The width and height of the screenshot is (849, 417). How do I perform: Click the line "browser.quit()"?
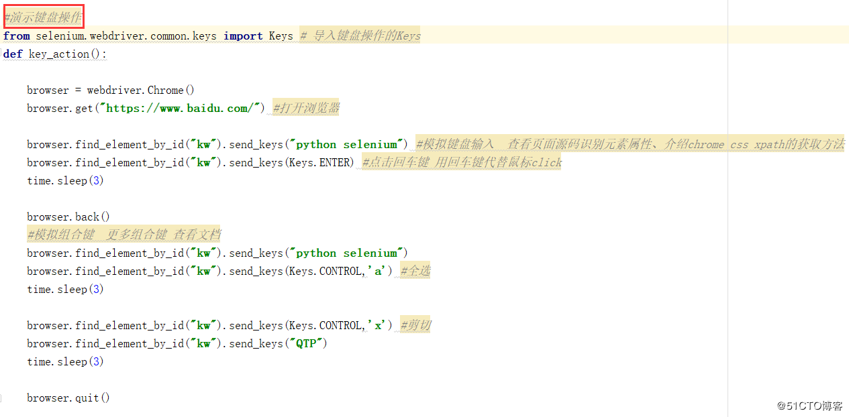[x=68, y=398]
